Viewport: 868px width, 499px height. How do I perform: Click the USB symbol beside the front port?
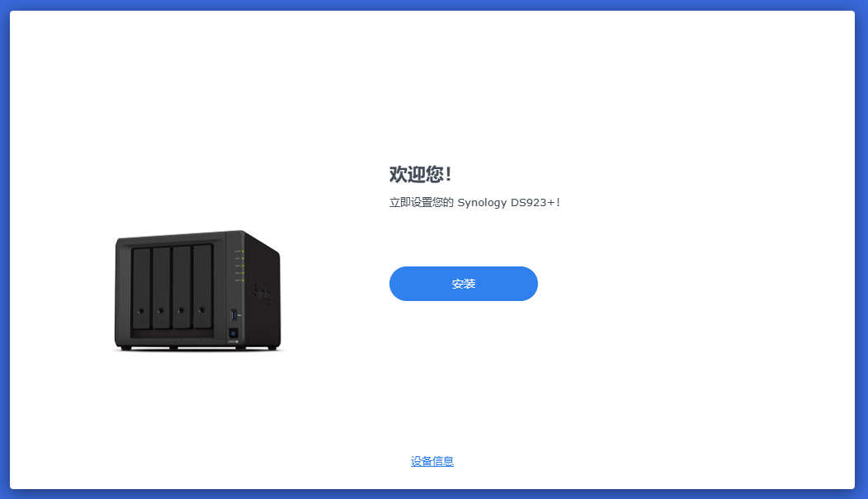click(x=240, y=315)
